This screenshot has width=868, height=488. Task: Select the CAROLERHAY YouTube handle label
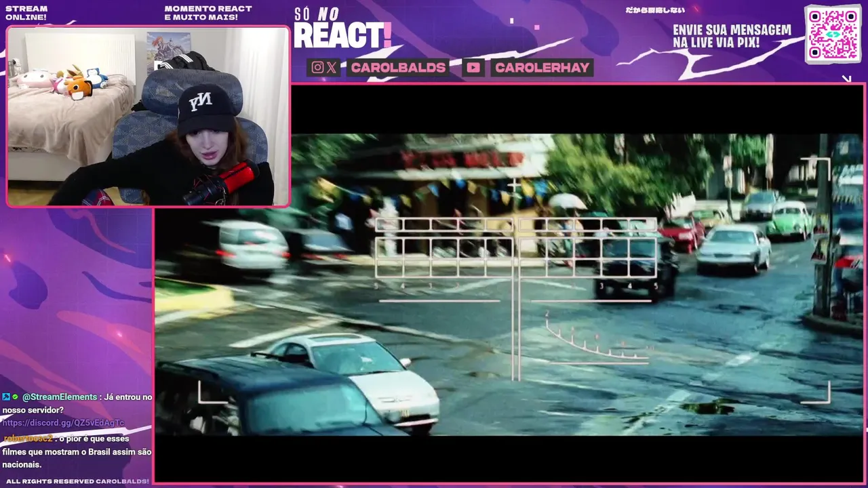pos(542,67)
